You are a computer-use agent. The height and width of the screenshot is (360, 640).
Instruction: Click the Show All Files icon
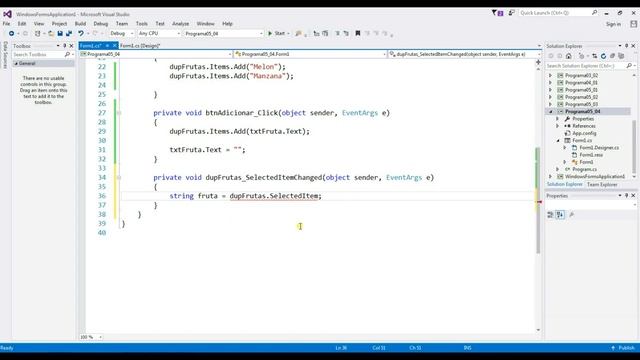(x=621, y=56)
